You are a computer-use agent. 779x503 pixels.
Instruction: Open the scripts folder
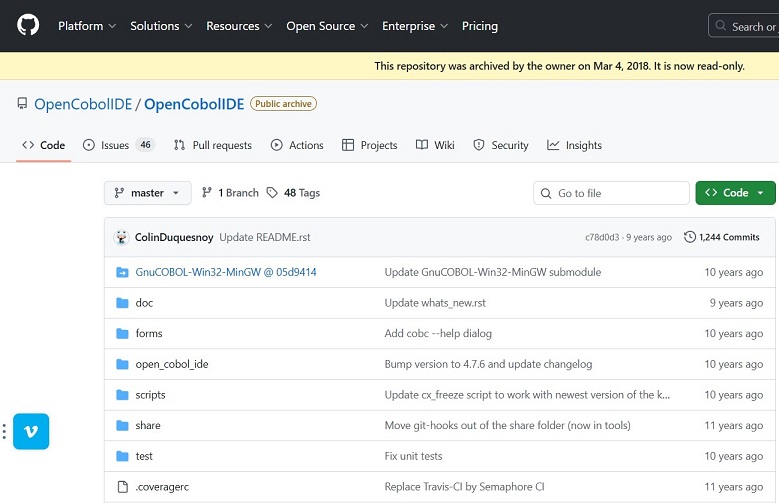151,395
